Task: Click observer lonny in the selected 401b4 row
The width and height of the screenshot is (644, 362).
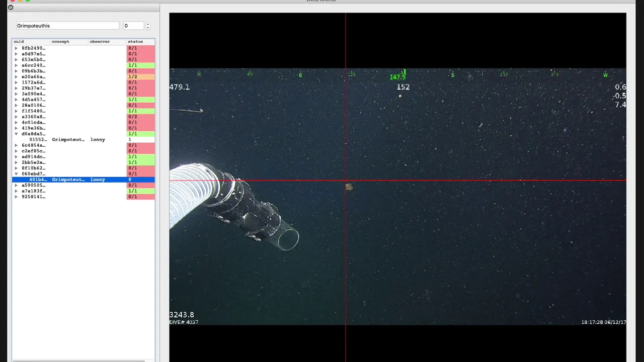Action: (98, 179)
